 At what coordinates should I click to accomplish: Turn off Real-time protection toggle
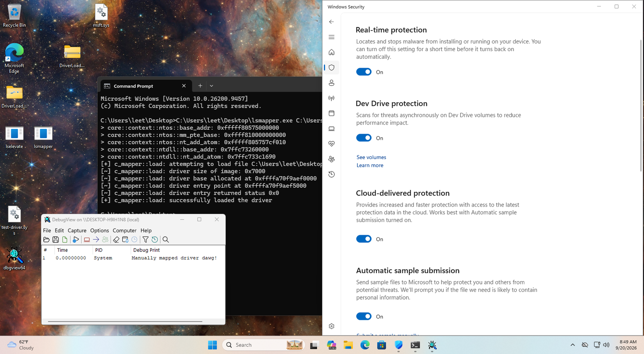pos(364,72)
